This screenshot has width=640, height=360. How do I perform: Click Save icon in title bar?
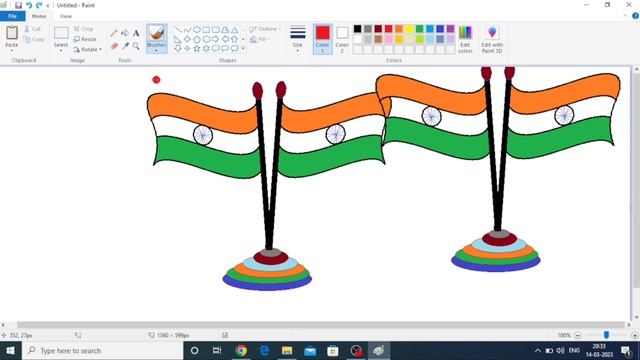[x=18, y=5]
